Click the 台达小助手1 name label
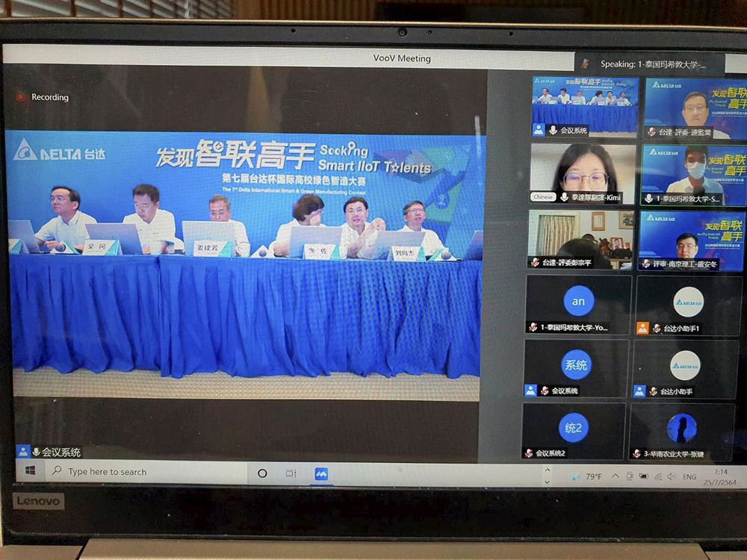Image resolution: width=747 pixels, height=560 pixels. point(681,329)
